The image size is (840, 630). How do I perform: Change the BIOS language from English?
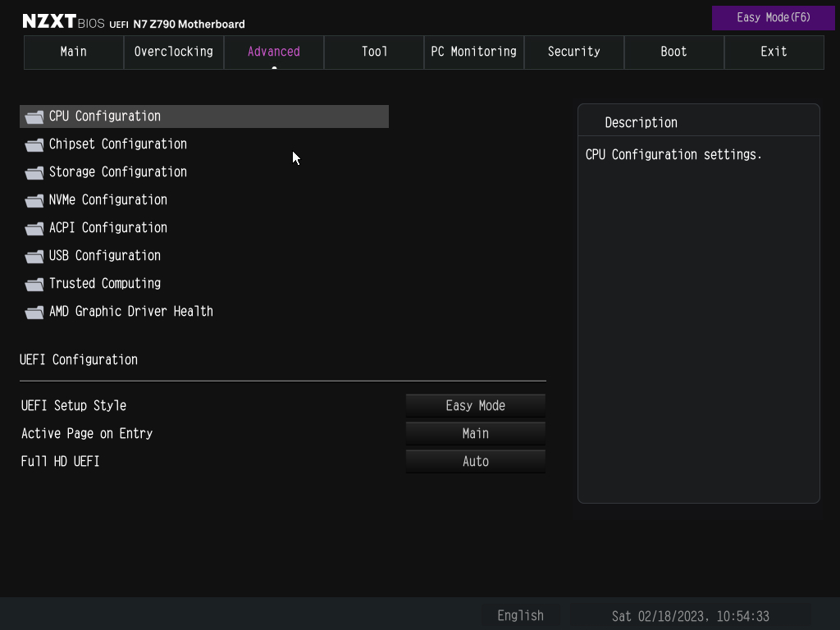[520, 615]
